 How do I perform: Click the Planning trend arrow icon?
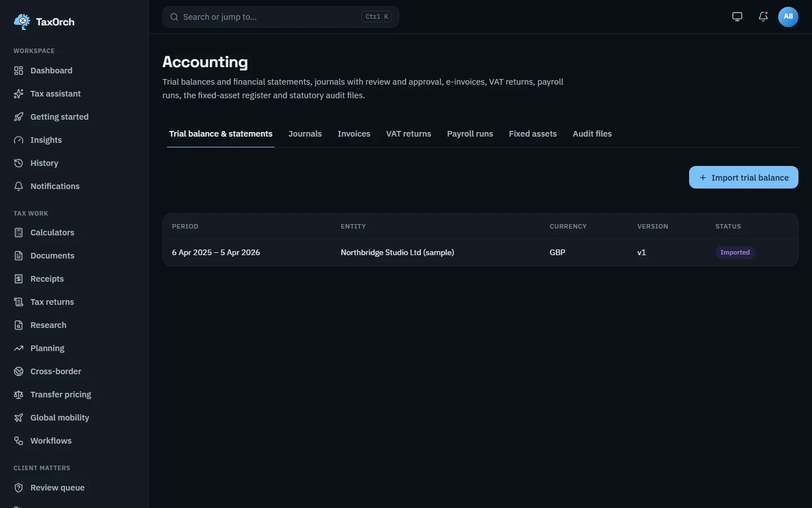click(19, 348)
